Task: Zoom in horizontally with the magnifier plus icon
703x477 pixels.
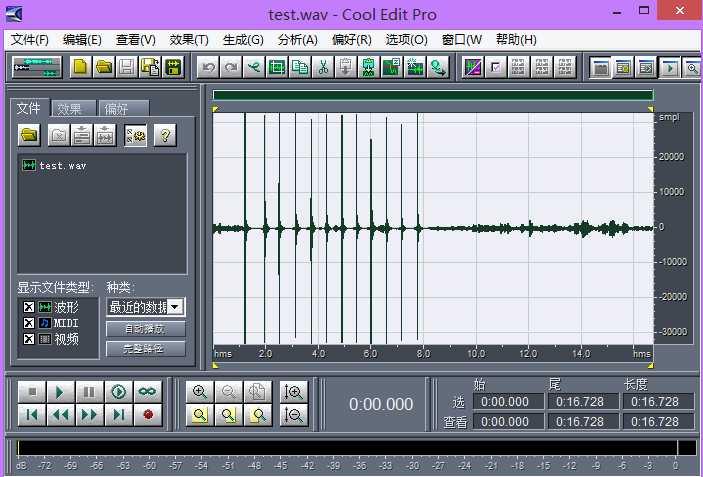Action: (x=200, y=392)
